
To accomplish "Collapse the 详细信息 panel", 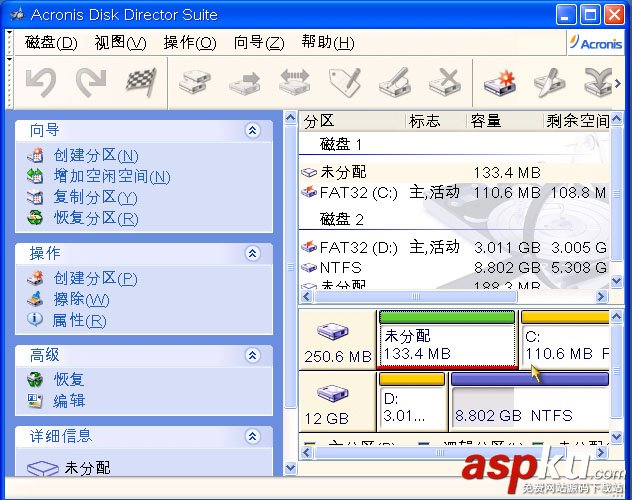I will (252, 436).
